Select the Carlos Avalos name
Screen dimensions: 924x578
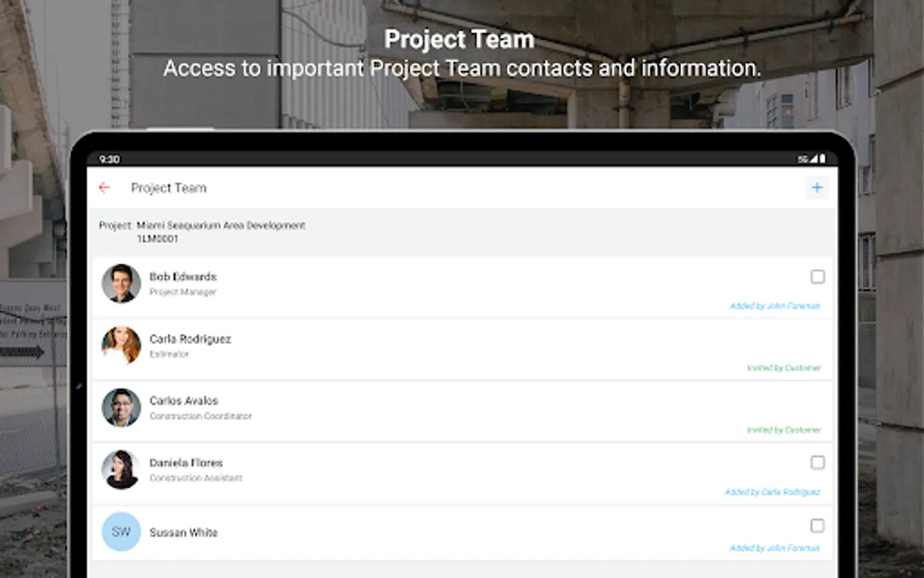pos(184,401)
